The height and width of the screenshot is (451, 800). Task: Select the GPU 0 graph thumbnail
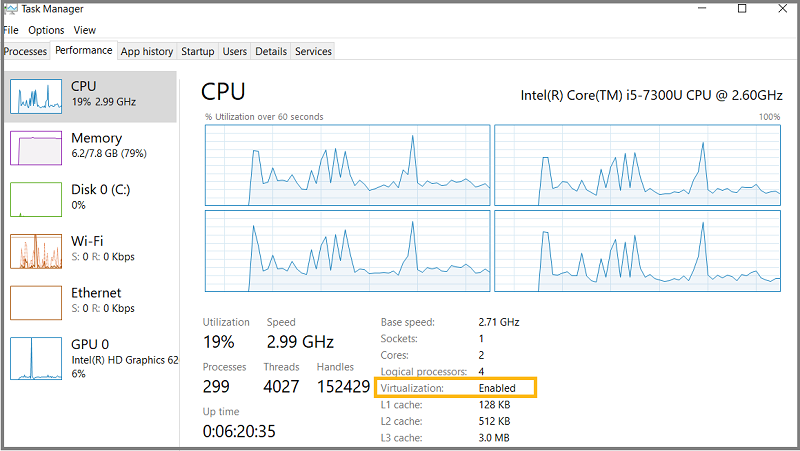[37, 357]
